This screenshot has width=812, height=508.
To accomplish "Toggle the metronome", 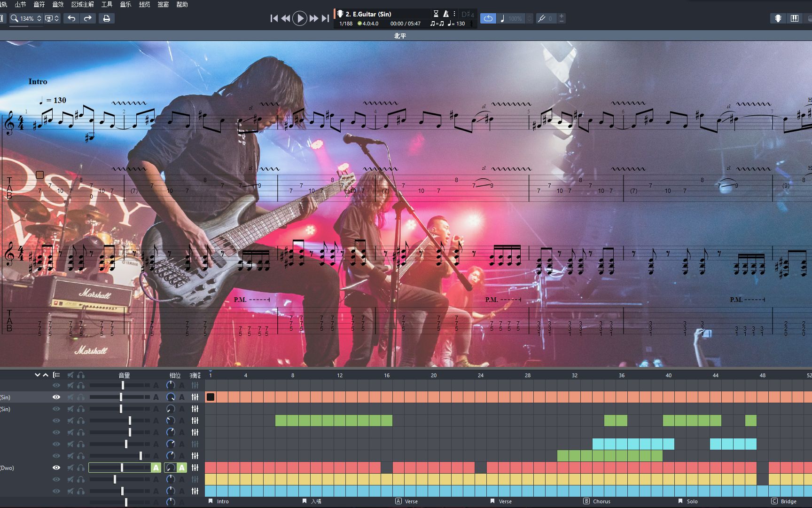I will point(446,14).
